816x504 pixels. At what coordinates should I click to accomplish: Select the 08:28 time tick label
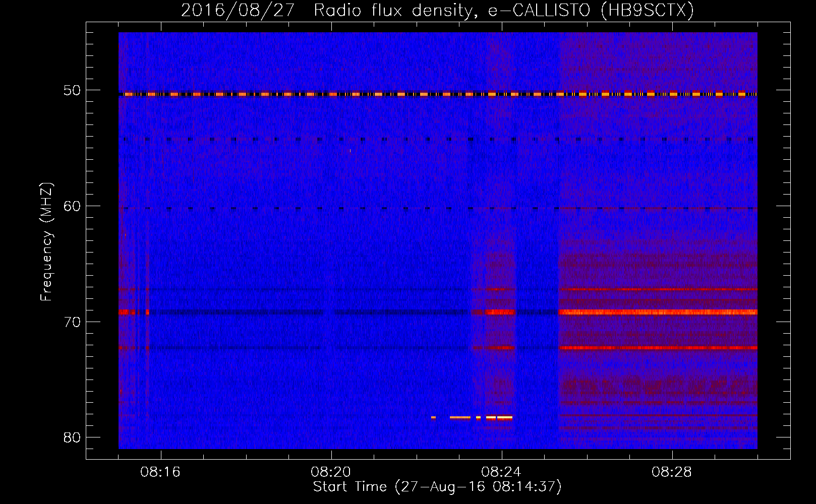coord(671,472)
